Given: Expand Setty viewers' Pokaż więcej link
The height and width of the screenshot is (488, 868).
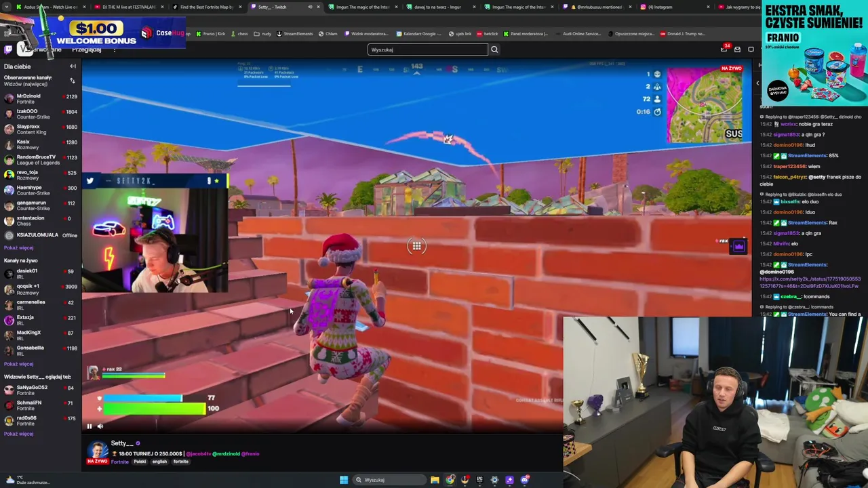Looking at the screenshot, I should click(18, 434).
